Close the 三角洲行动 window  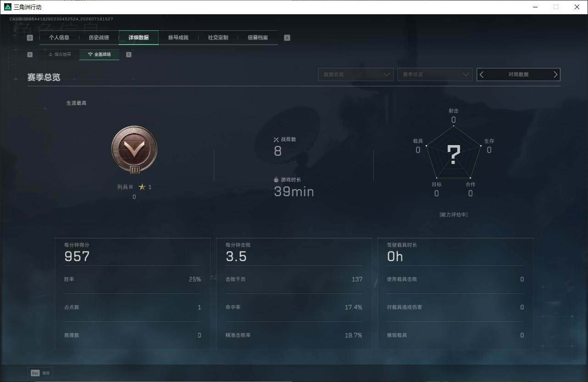[577, 7]
